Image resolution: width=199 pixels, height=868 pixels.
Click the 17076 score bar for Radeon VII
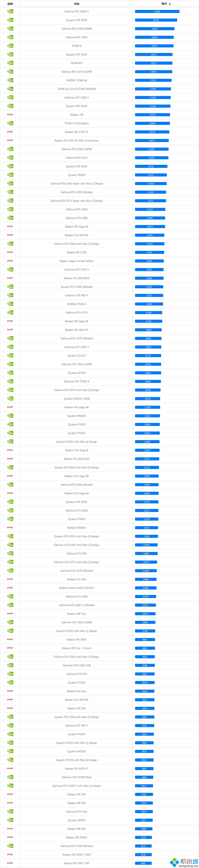152,115
